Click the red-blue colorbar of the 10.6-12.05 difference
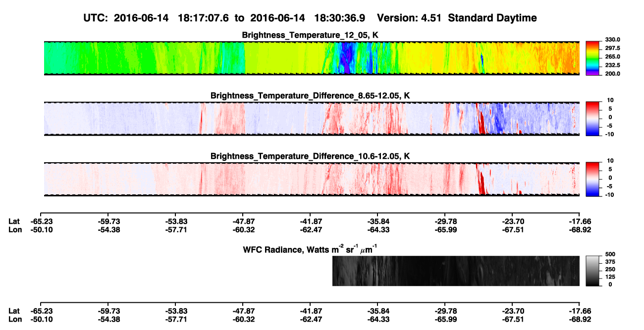644x330 pixels. pyautogui.click(x=592, y=179)
